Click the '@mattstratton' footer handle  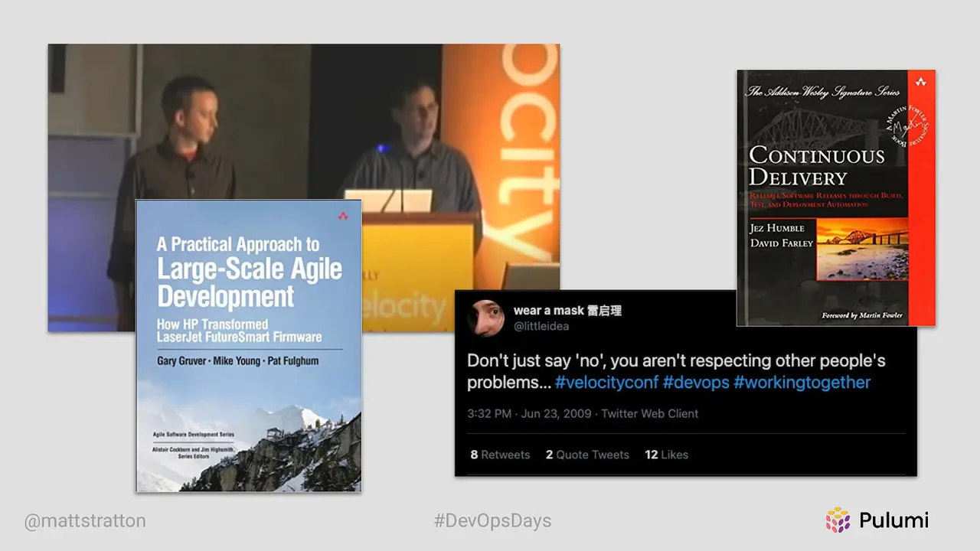tap(85, 521)
